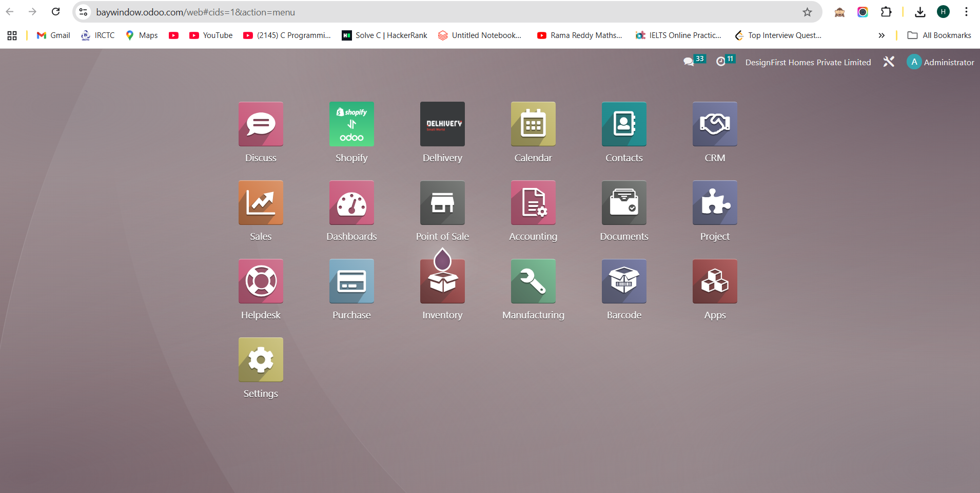
Task: Open the Odoo Settings gear app
Action: coord(261,360)
